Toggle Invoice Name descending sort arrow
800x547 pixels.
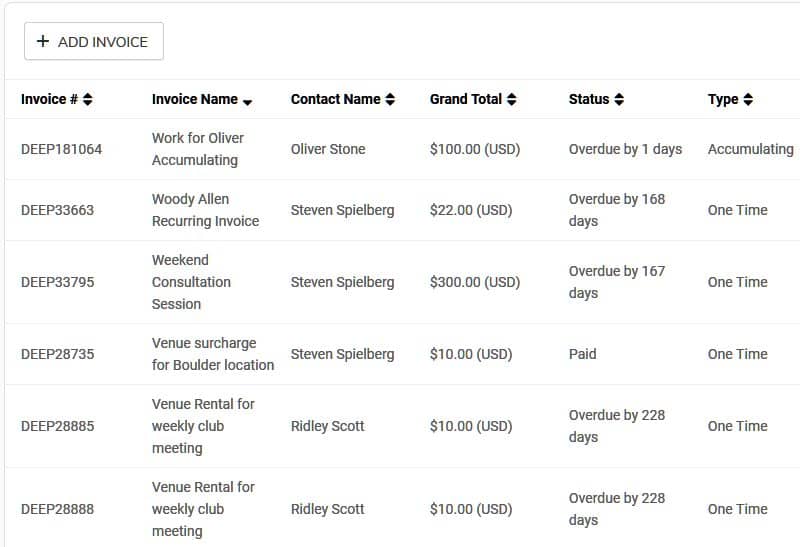coord(247,103)
